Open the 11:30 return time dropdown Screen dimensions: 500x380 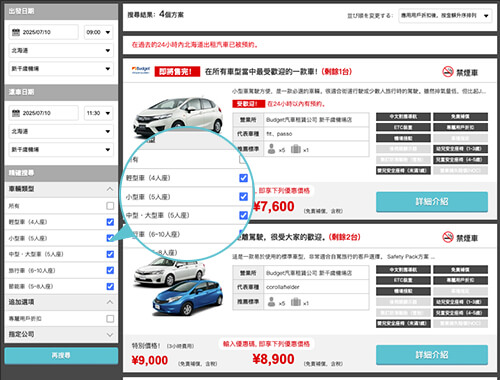[98, 113]
